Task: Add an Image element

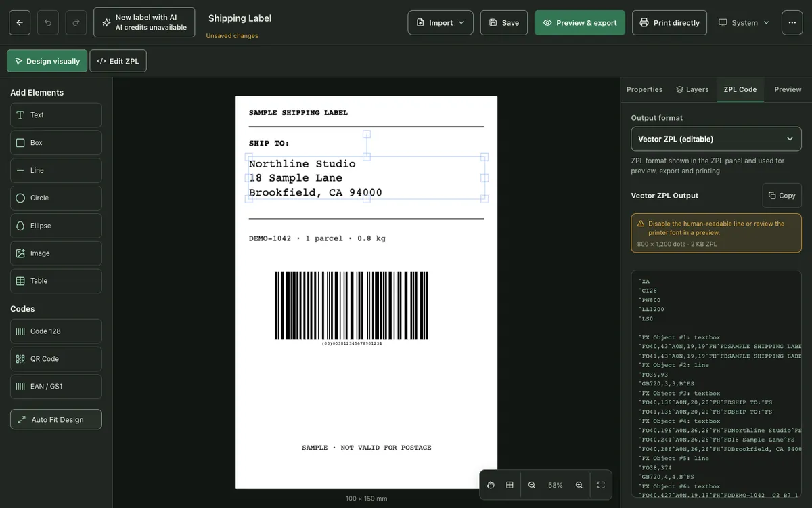Action: point(56,253)
